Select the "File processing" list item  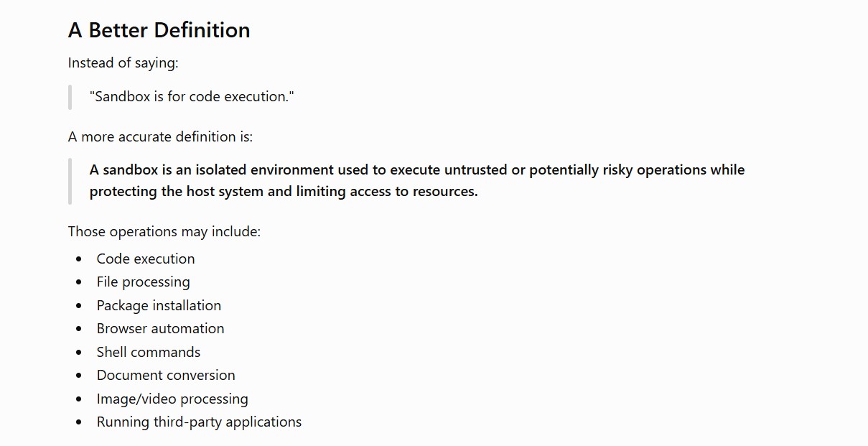(144, 282)
